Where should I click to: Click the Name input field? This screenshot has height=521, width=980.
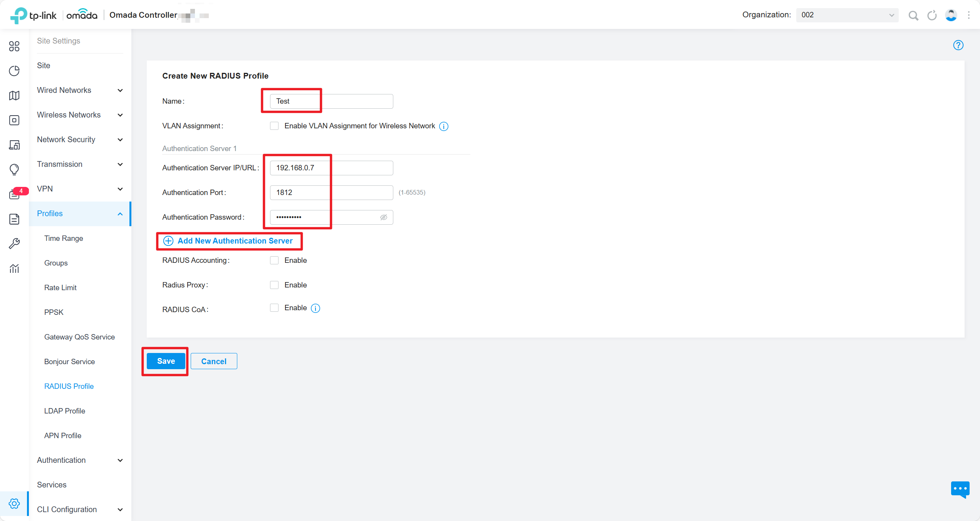click(x=331, y=101)
